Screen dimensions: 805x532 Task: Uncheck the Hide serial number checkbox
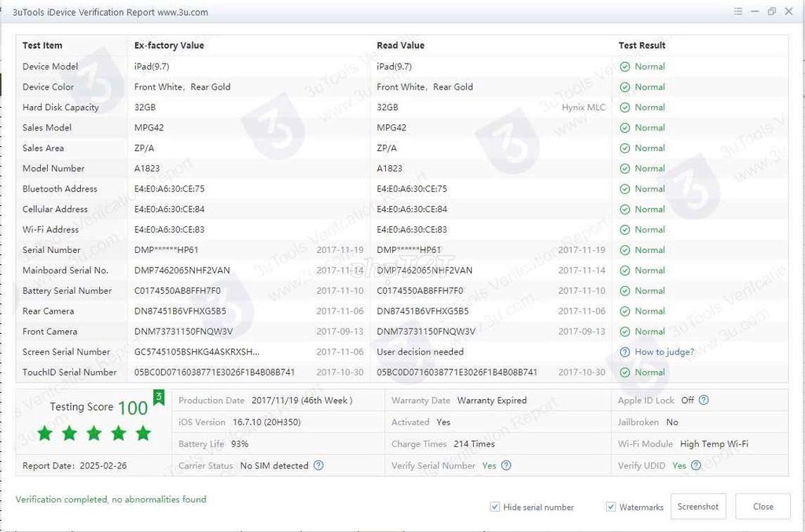[495, 507]
